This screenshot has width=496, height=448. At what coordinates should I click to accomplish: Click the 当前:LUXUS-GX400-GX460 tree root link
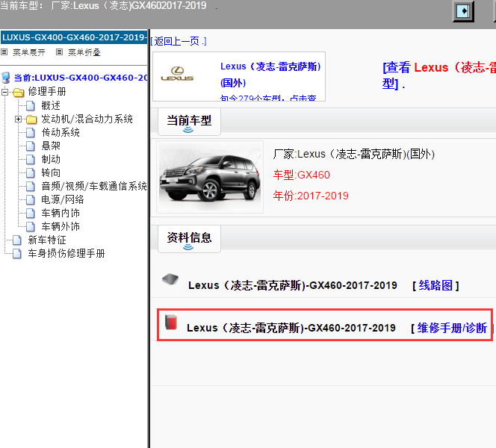(x=81, y=78)
